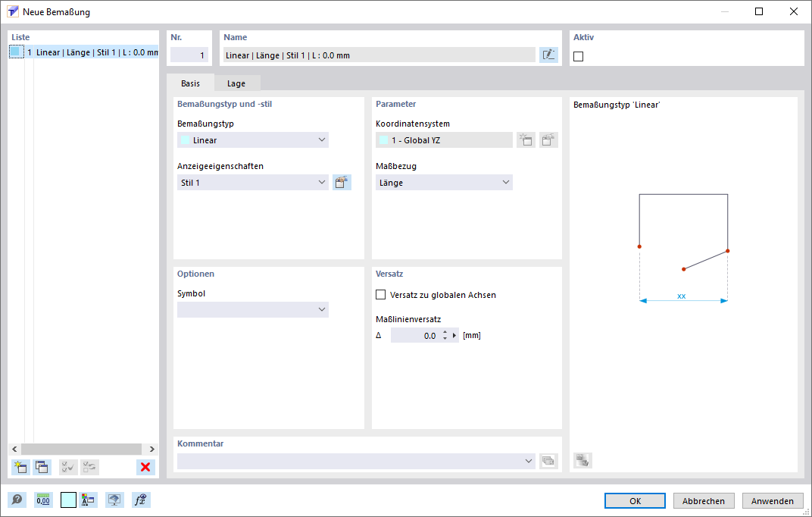Click the light cyan color swatch at bottom
Image resolution: width=812 pixels, height=517 pixels.
point(68,500)
